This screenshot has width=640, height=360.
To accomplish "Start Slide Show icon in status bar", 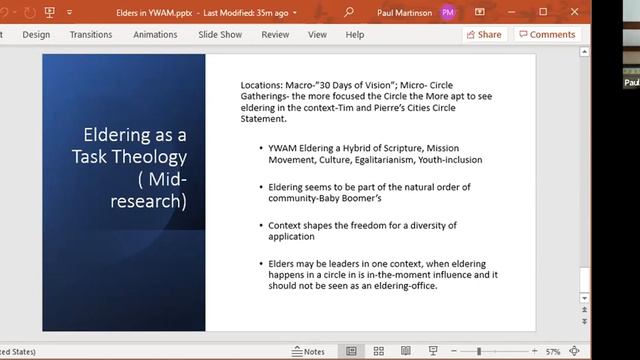I will [433, 351].
